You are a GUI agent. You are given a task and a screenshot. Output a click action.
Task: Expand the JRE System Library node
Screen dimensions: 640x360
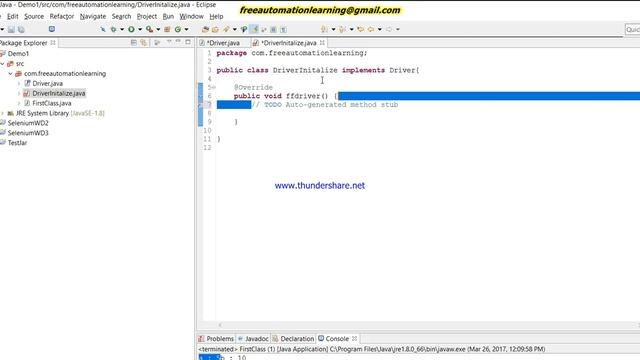(2, 113)
